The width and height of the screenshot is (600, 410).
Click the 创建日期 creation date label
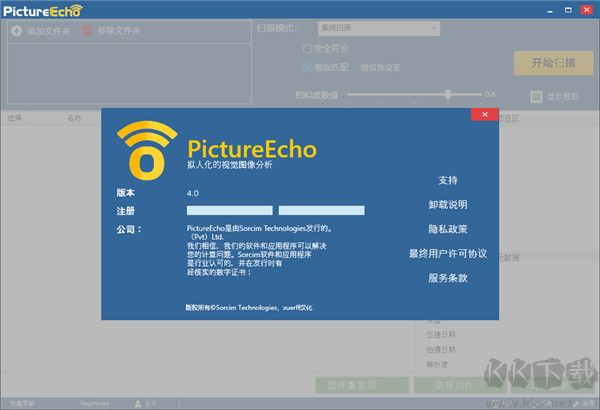click(441, 335)
